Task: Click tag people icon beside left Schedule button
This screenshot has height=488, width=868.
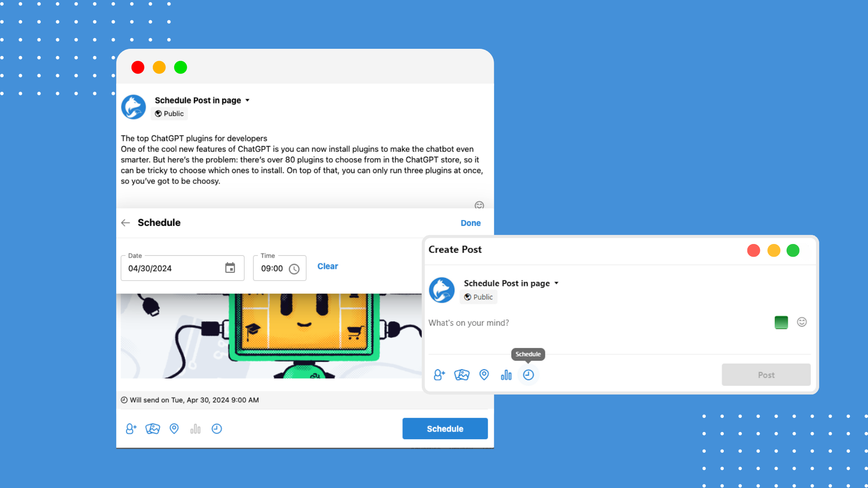Action: [x=131, y=429]
